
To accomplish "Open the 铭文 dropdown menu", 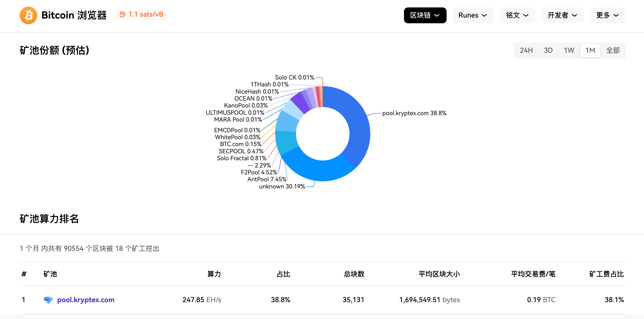I will [x=517, y=16].
